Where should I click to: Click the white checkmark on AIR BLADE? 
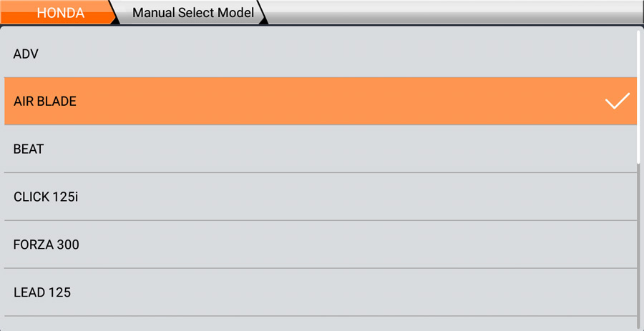pos(617,102)
